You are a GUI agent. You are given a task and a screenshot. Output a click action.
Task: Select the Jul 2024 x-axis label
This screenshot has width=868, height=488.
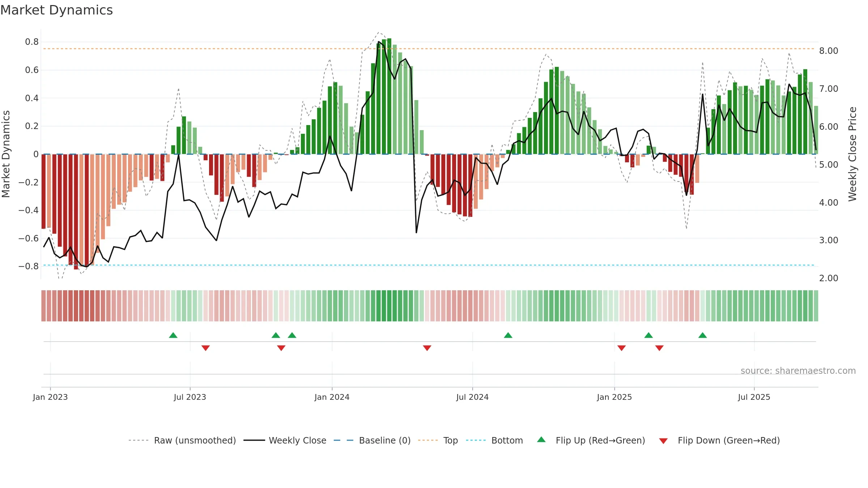(472, 397)
